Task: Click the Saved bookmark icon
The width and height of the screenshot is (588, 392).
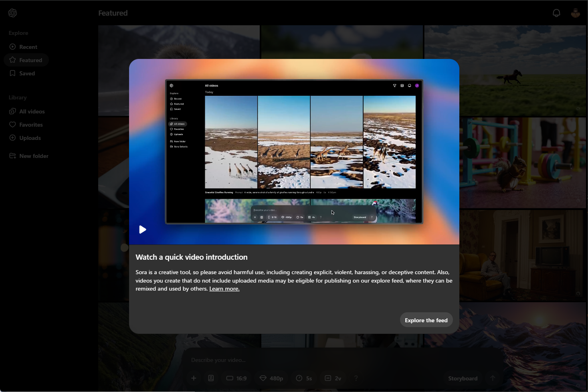Action: (x=12, y=73)
